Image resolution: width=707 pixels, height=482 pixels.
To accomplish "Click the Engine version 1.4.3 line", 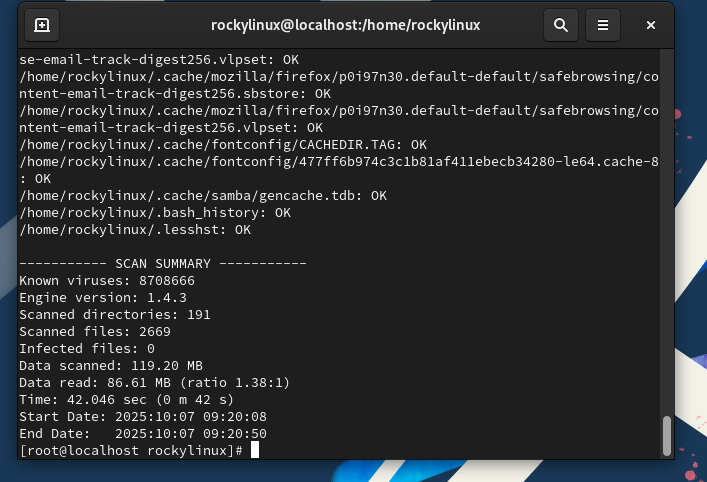I will 103,297.
